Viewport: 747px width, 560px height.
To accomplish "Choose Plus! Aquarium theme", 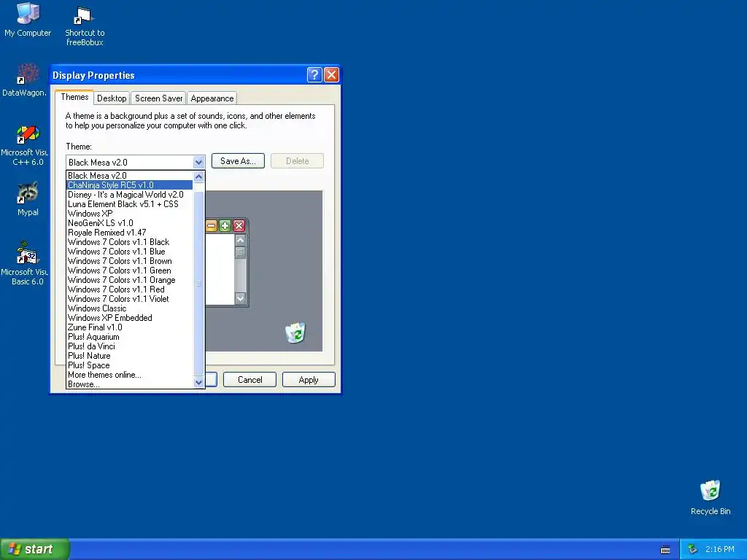I will 130,337.
